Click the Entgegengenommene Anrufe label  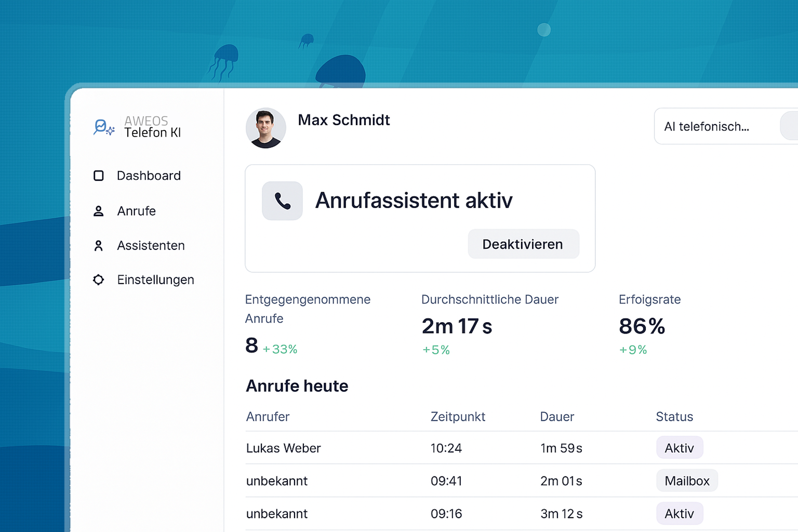pos(308,309)
